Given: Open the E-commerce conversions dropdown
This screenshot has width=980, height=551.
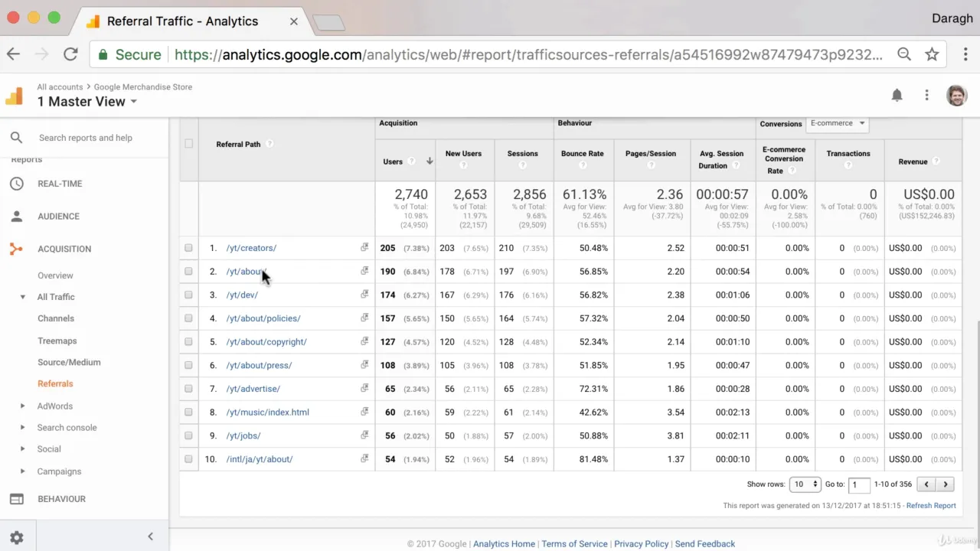Looking at the screenshot, I should click(x=838, y=123).
